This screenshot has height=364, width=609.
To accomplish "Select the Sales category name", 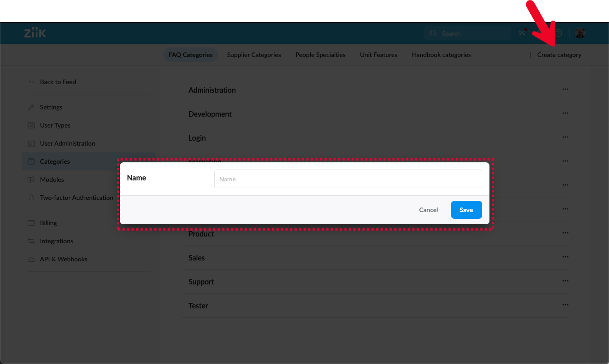I will click(x=197, y=258).
